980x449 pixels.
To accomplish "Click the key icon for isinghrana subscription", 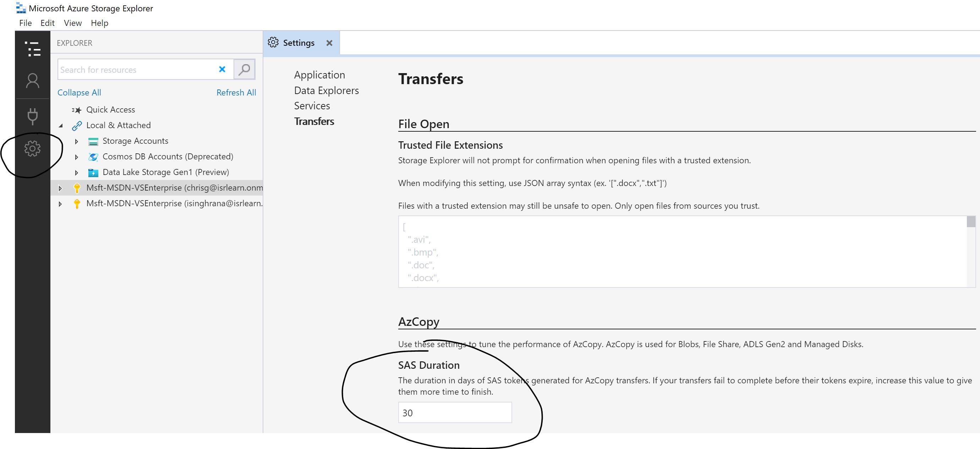I will [77, 204].
